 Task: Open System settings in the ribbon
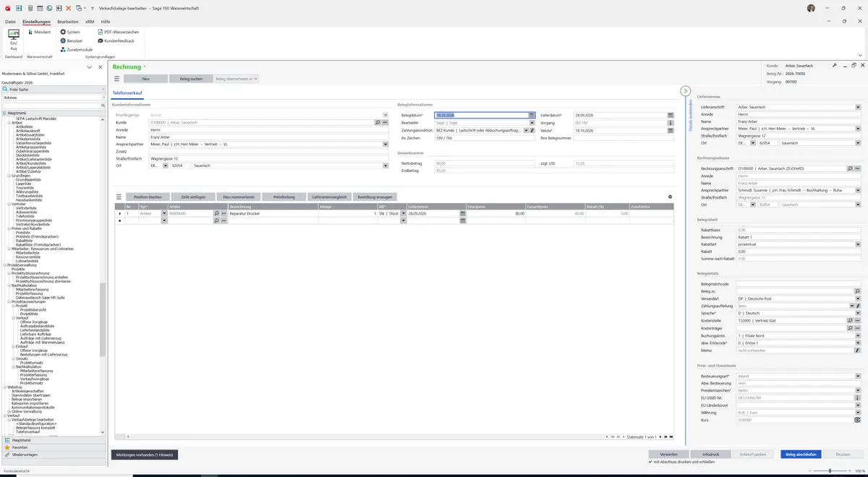tap(70, 32)
